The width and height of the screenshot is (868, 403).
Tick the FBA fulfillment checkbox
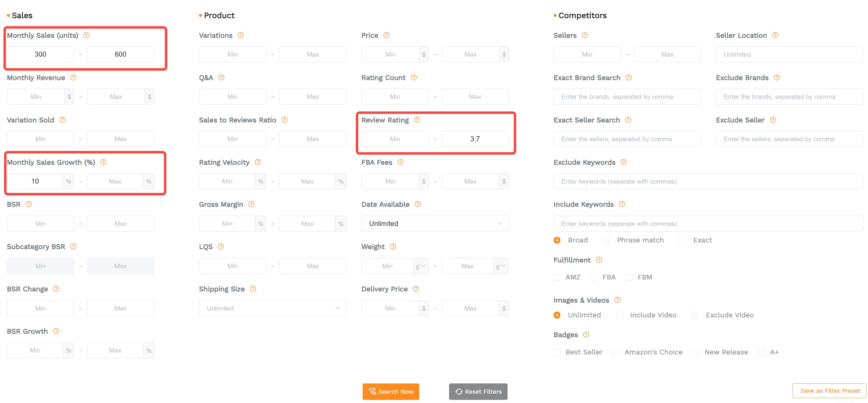coord(594,277)
